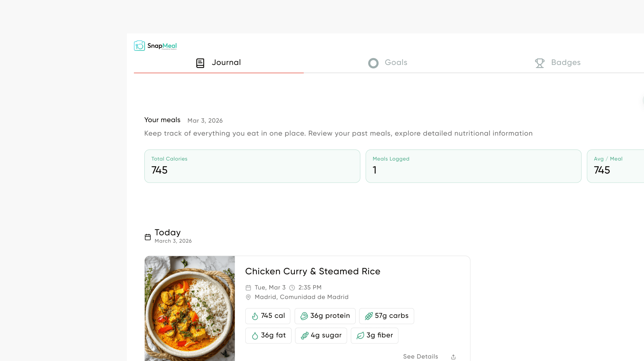Click the Chicken Curry & Steamed Rice title
This screenshot has width=644, height=361.
(313, 271)
